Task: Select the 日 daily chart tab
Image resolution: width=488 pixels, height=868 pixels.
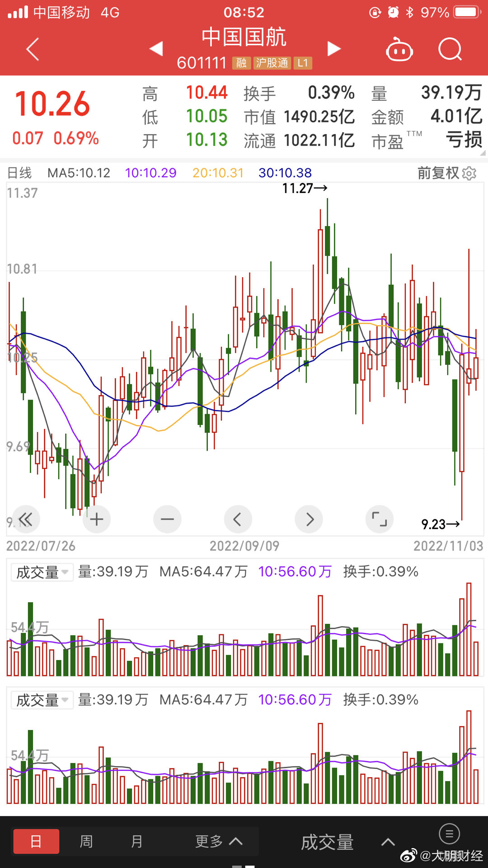Action: (36, 842)
